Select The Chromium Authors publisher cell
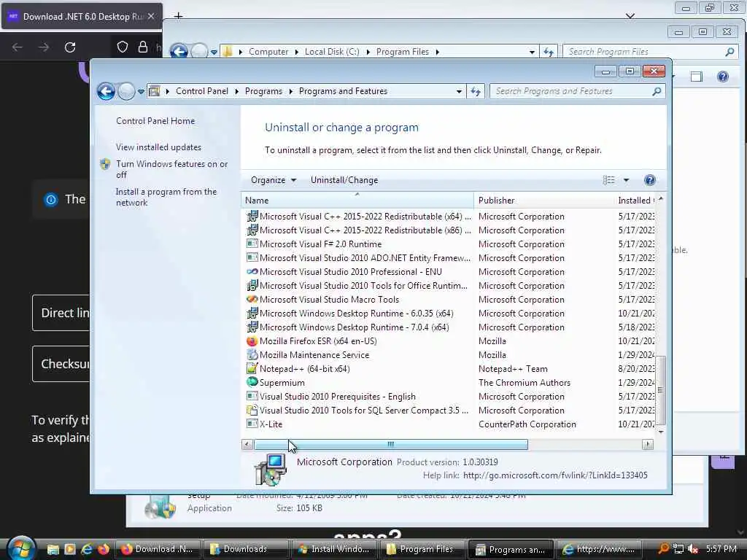The image size is (747, 560). coord(524,382)
